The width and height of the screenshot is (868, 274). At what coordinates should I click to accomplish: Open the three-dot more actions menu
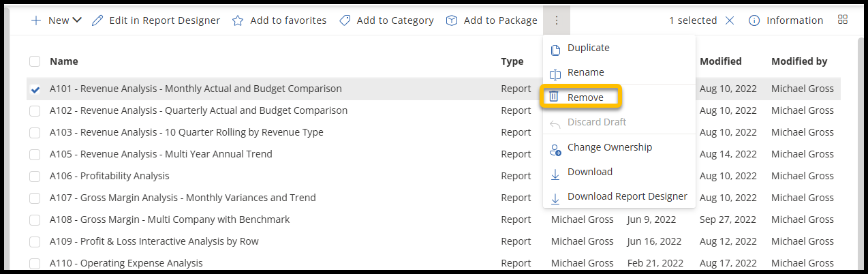(x=557, y=20)
